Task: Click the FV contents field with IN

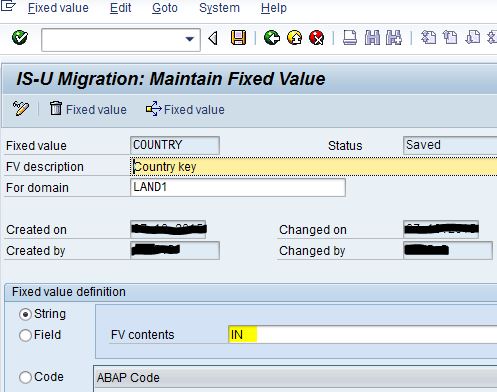Action: (363, 334)
